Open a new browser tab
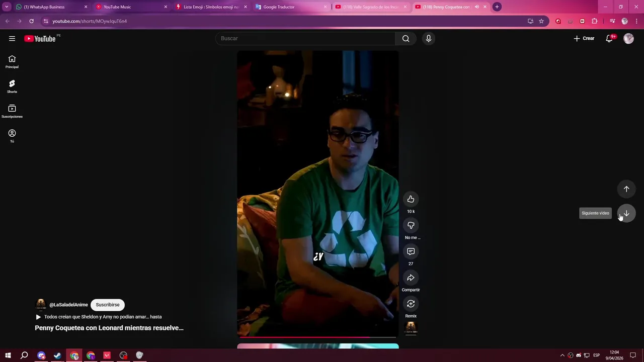Screen dimensions: 644x362 click(x=497, y=7)
